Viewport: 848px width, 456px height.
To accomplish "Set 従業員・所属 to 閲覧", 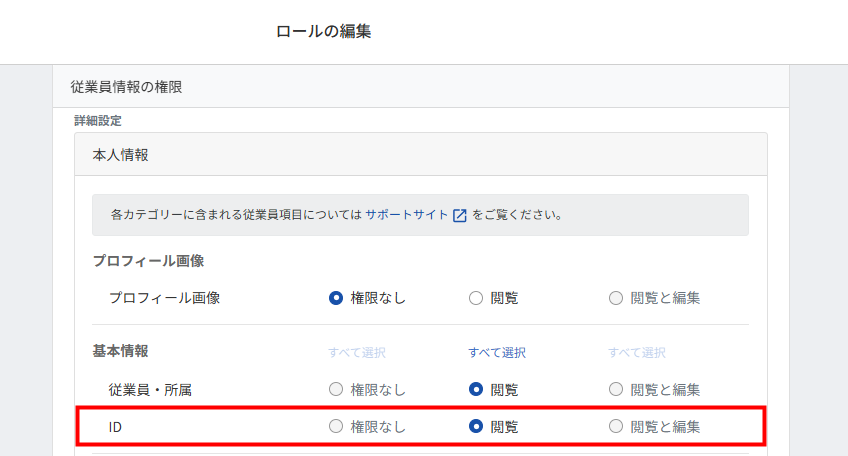I will (x=476, y=389).
